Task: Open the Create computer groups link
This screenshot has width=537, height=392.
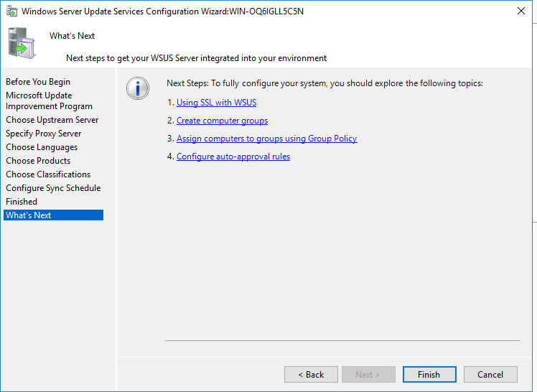Action: pyautogui.click(x=223, y=121)
